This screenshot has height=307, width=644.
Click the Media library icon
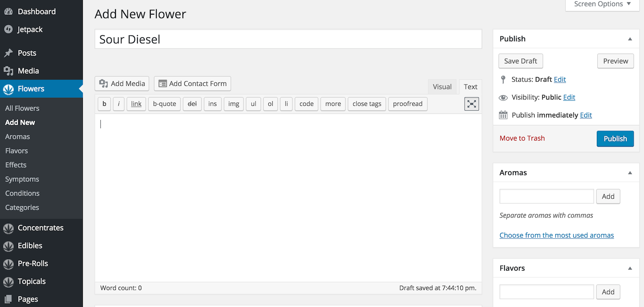pos(8,71)
